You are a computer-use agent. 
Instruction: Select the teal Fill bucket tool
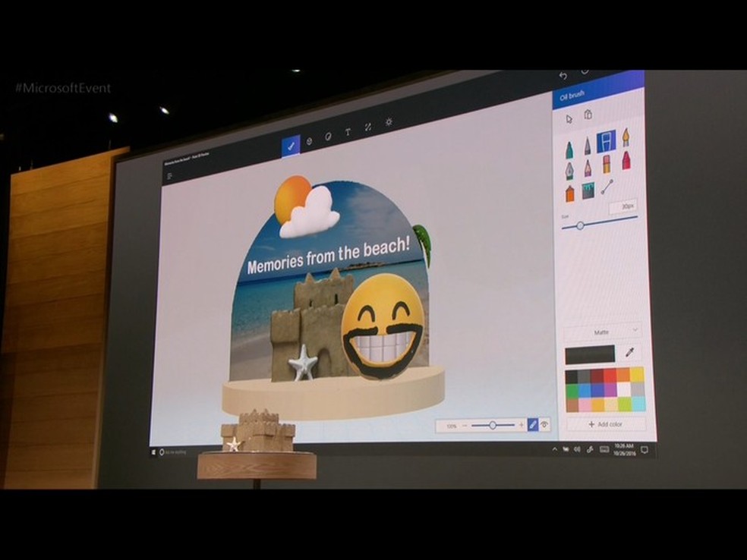588,190
